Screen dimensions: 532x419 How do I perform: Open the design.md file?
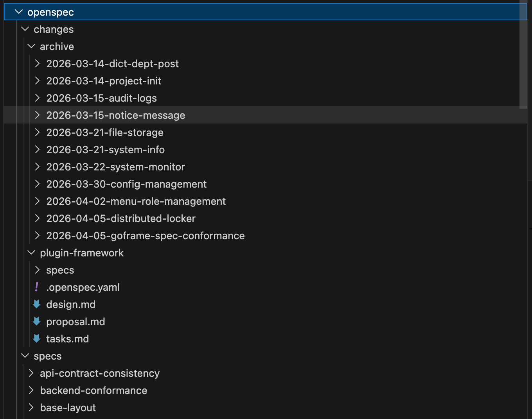[71, 304]
